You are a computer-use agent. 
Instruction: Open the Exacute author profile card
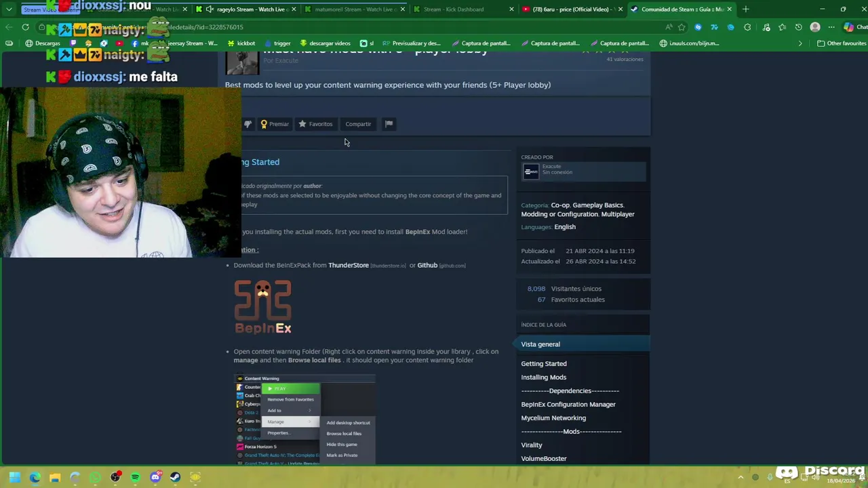click(583, 171)
